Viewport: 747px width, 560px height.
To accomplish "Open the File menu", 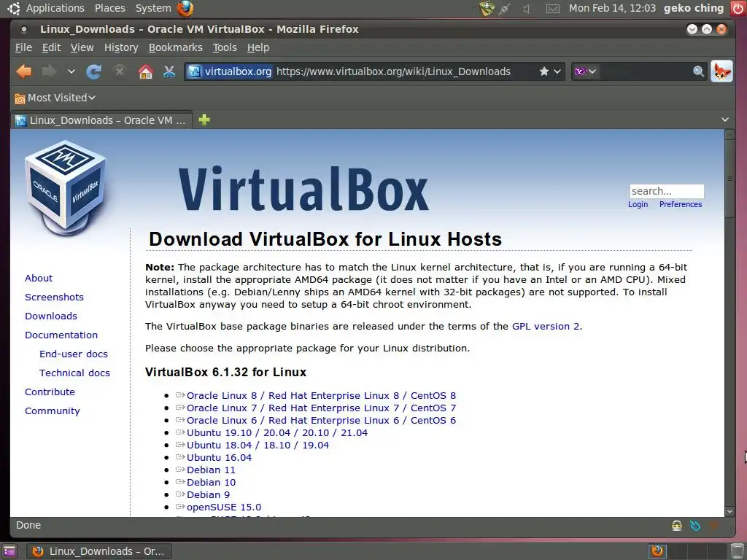I will pyautogui.click(x=23, y=47).
